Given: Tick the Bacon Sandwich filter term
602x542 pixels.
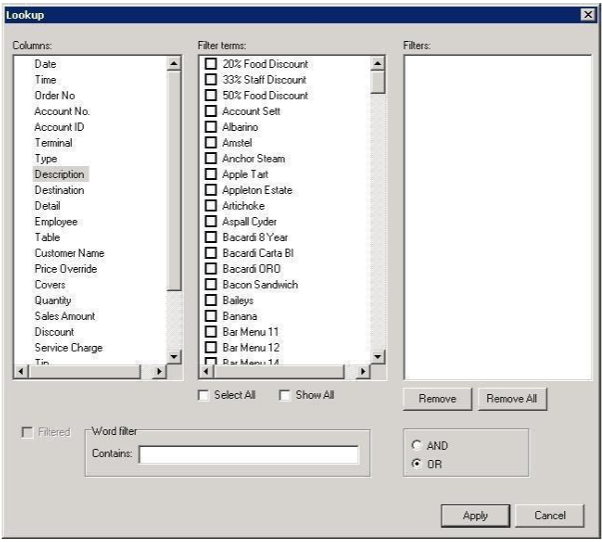Looking at the screenshot, I should pos(211,285).
